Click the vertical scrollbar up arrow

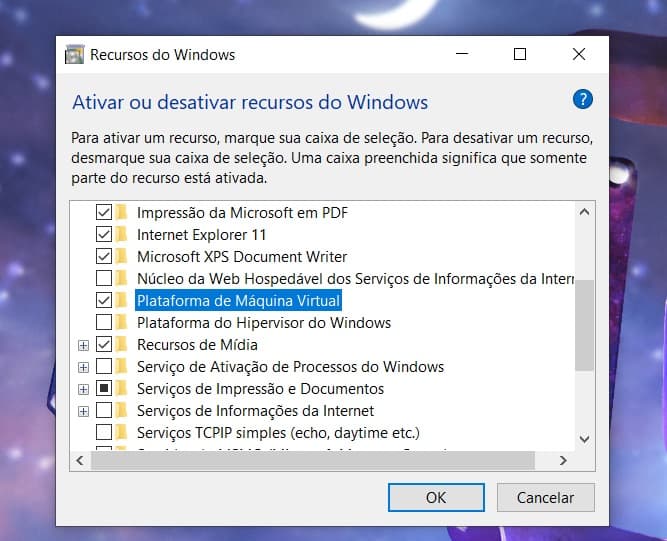584,211
